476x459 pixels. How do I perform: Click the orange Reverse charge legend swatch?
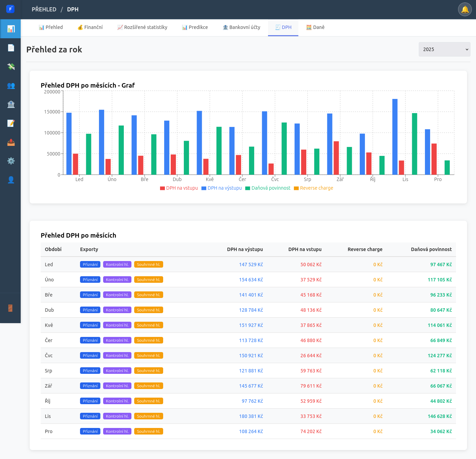tap(296, 188)
